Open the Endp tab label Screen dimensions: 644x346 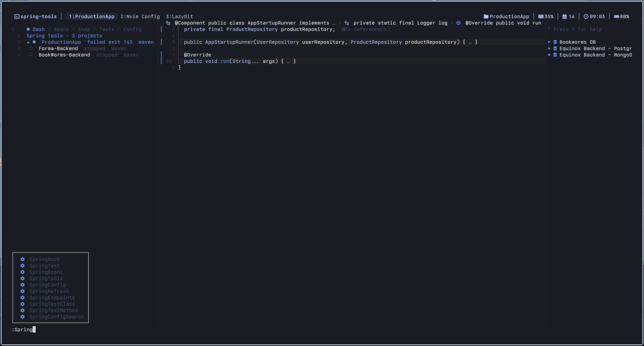coord(84,29)
